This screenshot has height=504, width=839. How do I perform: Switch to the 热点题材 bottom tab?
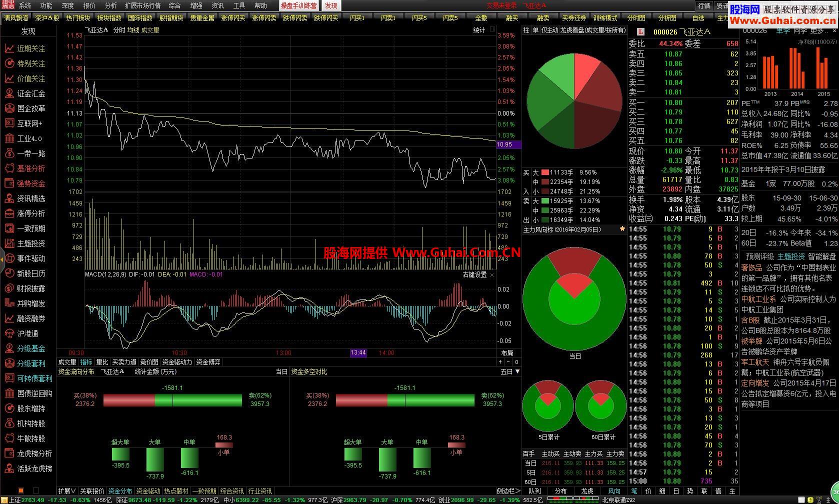(x=176, y=491)
